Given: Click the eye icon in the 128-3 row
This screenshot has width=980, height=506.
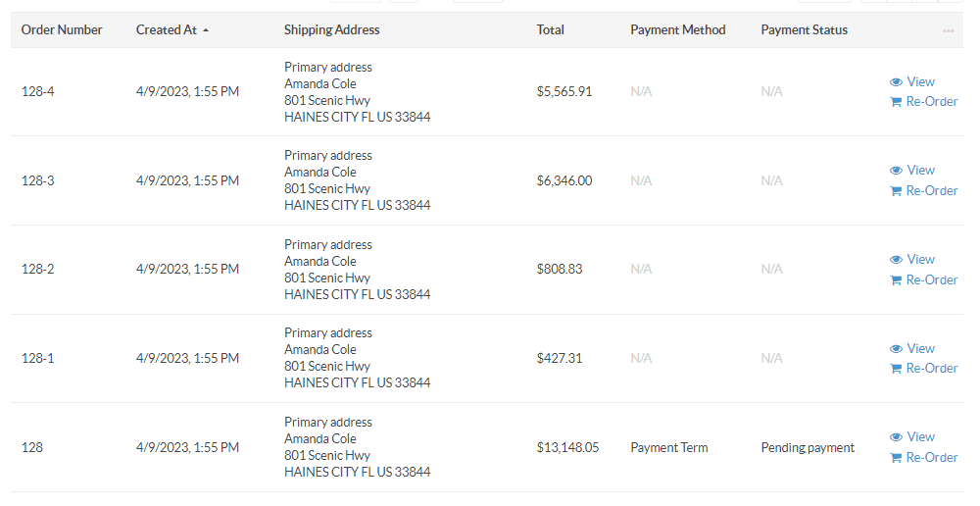Looking at the screenshot, I should coord(896,170).
